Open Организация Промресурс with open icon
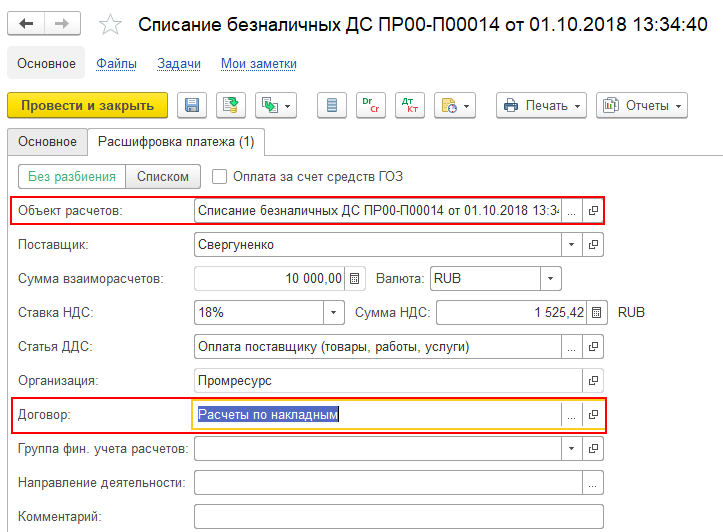 (x=593, y=381)
